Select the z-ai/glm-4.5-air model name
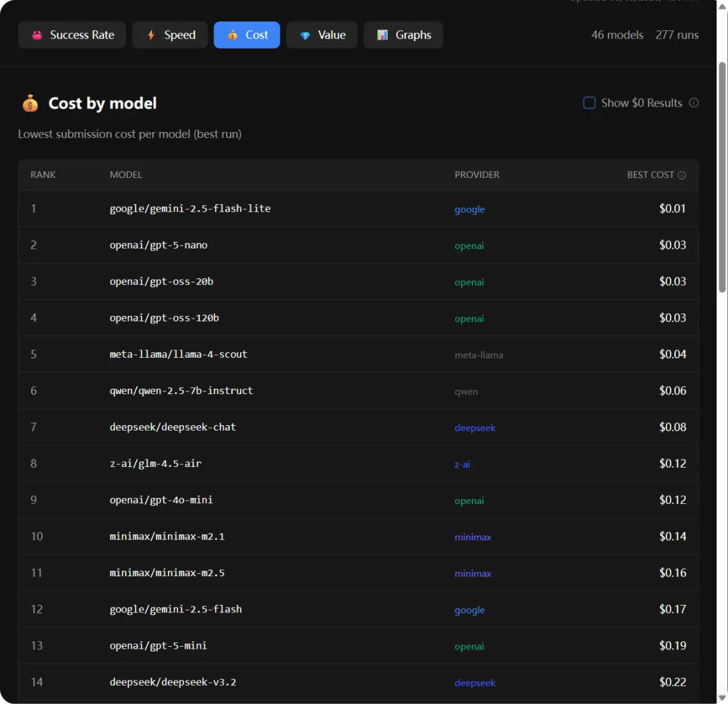Image resolution: width=728 pixels, height=704 pixels. 156,463
